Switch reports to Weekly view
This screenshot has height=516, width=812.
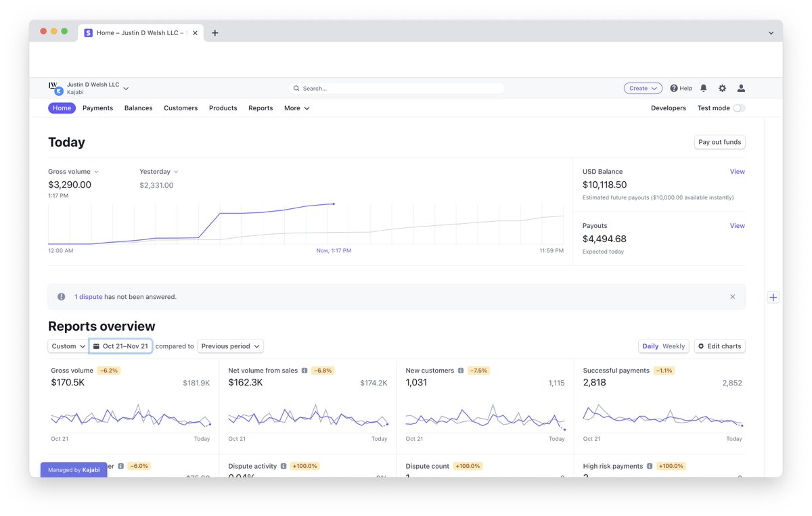click(x=673, y=346)
